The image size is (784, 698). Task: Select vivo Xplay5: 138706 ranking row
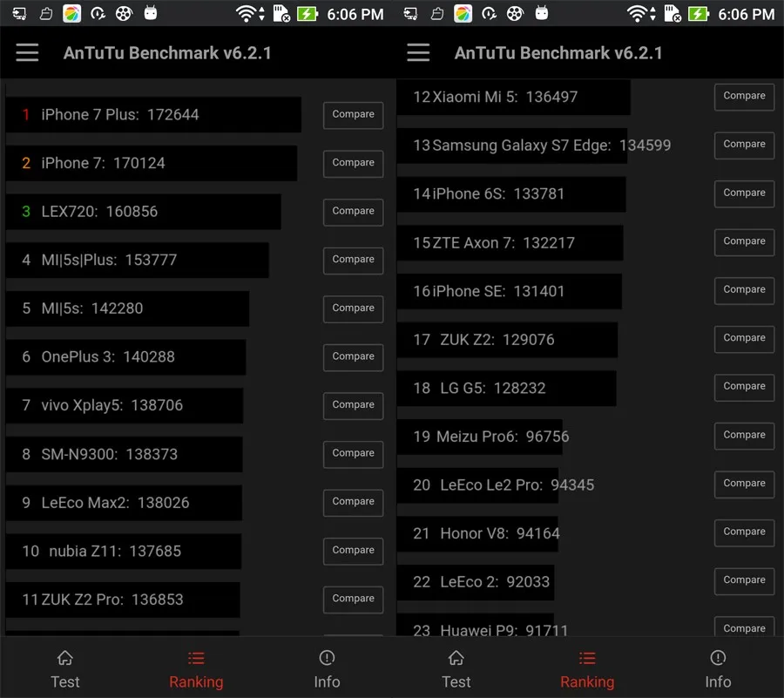tap(125, 405)
